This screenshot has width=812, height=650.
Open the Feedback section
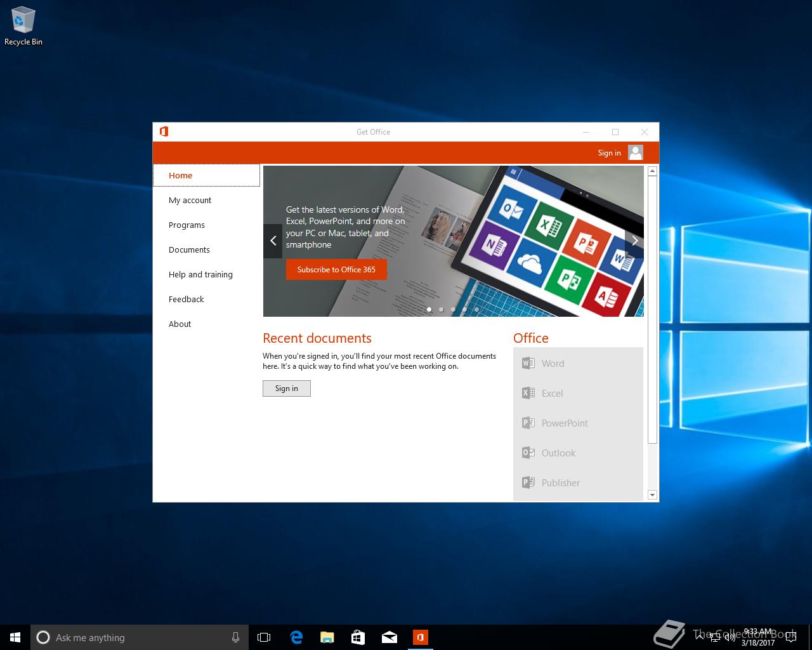pyautogui.click(x=206, y=299)
